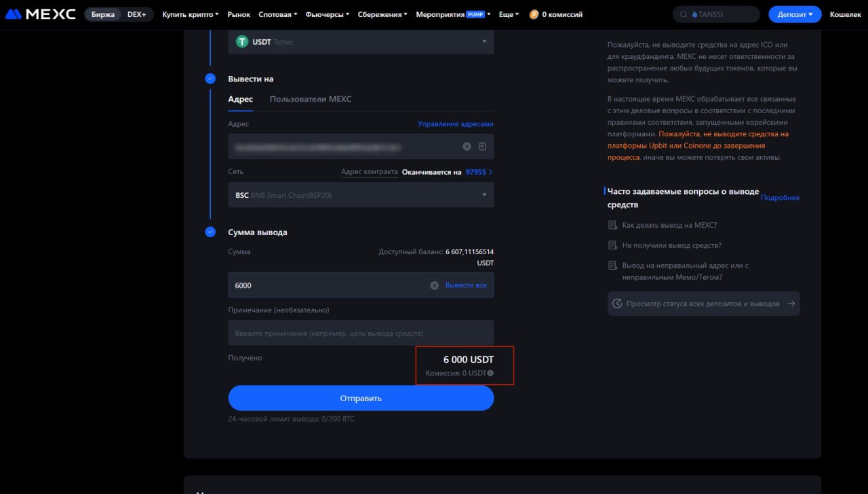Click the Отправить button
The height and width of the screenshot is (494, 868).
[361, 398]
